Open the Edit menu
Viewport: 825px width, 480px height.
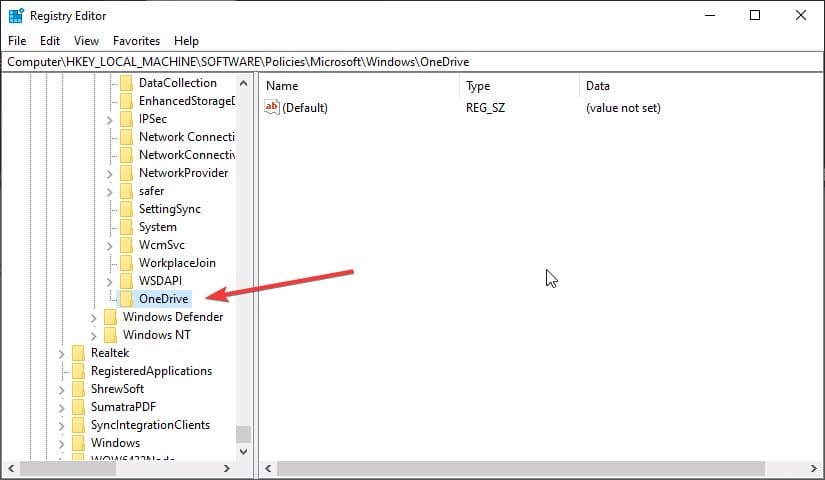pos(50,41)
